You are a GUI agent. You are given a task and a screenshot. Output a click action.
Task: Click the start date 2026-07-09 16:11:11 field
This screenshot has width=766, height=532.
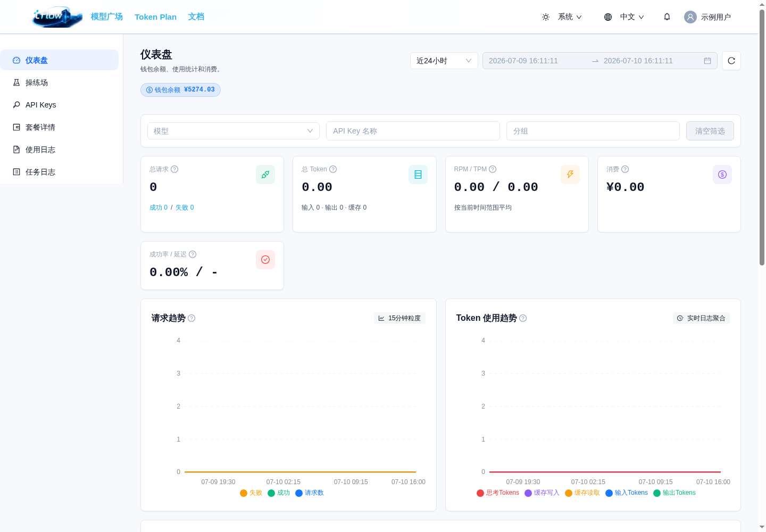tap(537, 61)
